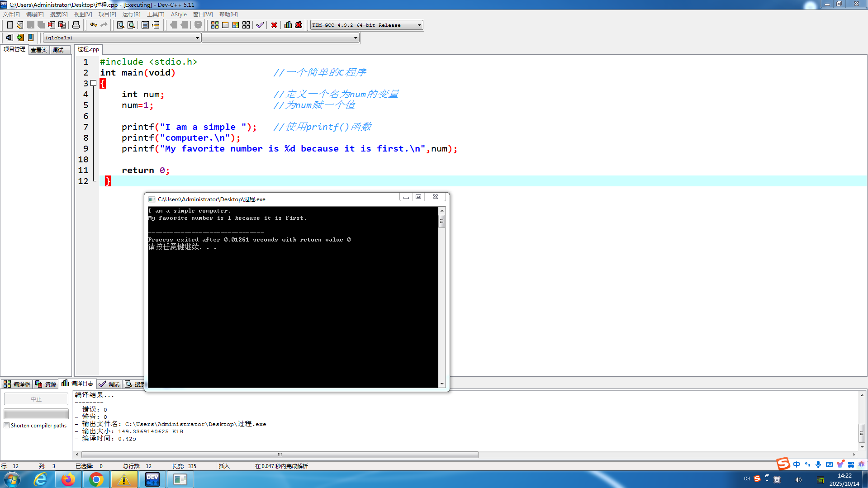Open the 搜索[S] menu
The height and width of the screenshot is (488, 868).
(x=59, y=14)
